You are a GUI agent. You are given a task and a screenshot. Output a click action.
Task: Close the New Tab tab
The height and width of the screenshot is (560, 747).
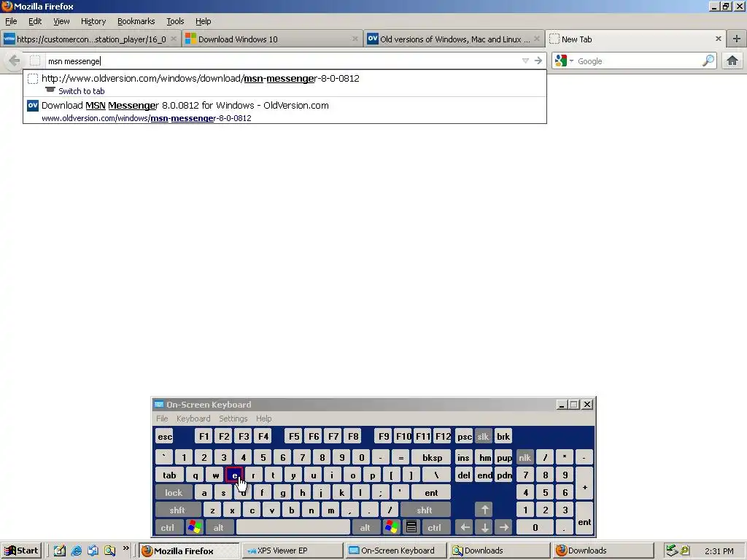point(719,39)
